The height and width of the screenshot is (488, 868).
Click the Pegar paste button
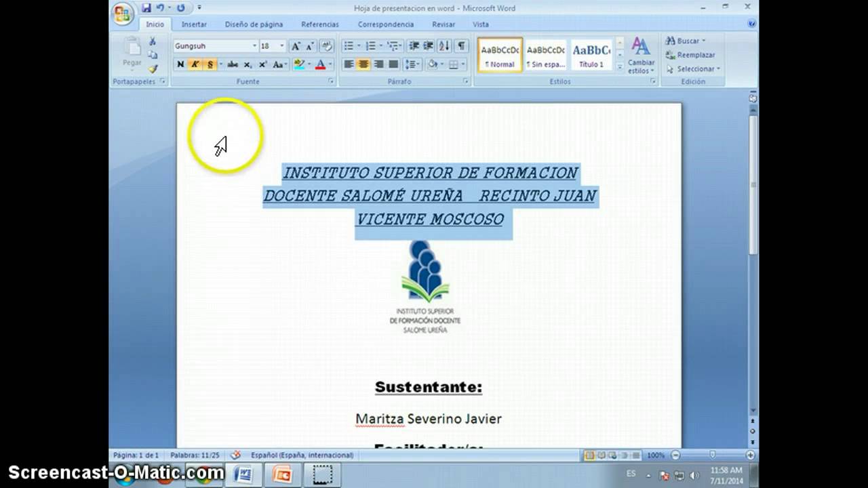click(x=132, y=54)
